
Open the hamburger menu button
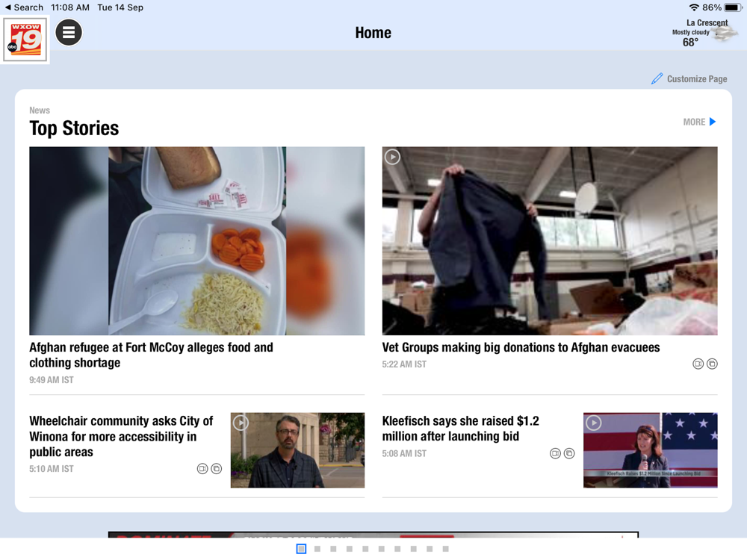(x=69, y=32)
